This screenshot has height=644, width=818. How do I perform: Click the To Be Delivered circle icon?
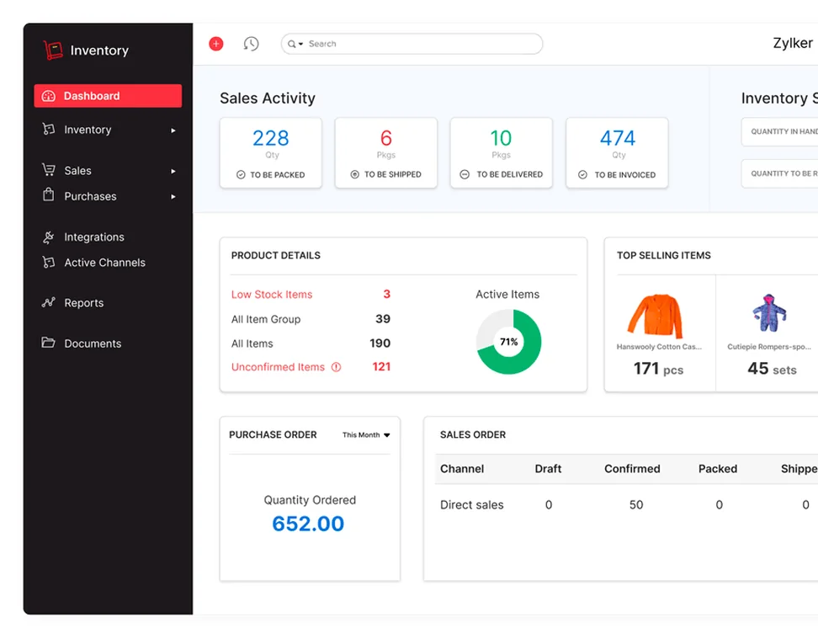pyautogui.click(x=465, y=174)
